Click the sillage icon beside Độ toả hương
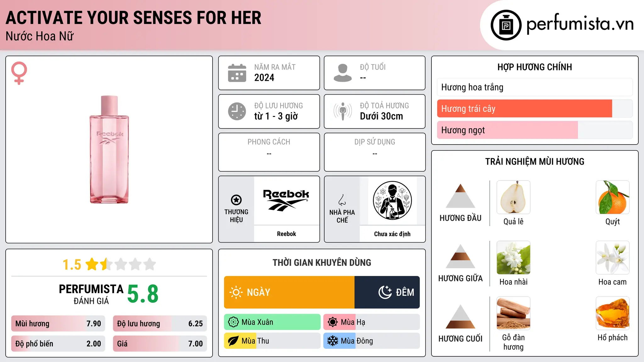Viewport: 644px width, 362px height. (x=343, y=111)
